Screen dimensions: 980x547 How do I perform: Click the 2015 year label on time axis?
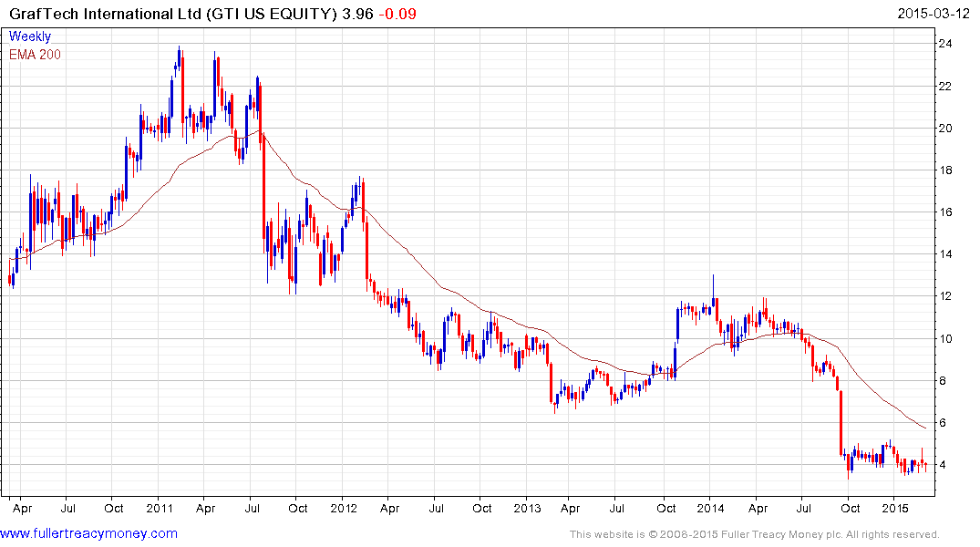click(x=895, y=508)
